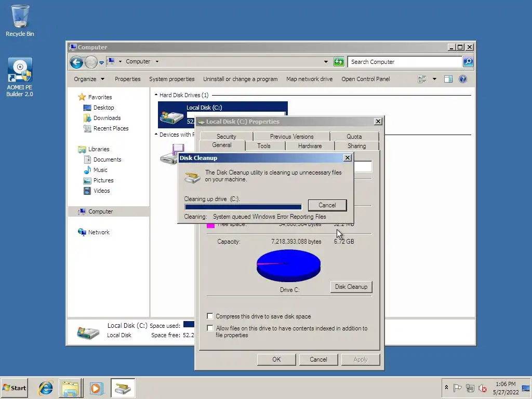
Task: Click System properties in toolbar
Action: point(171,79)
